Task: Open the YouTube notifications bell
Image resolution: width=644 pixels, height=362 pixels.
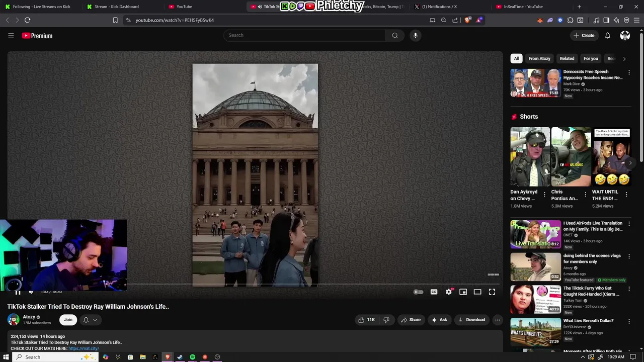Action: click(x=607, y=35)
